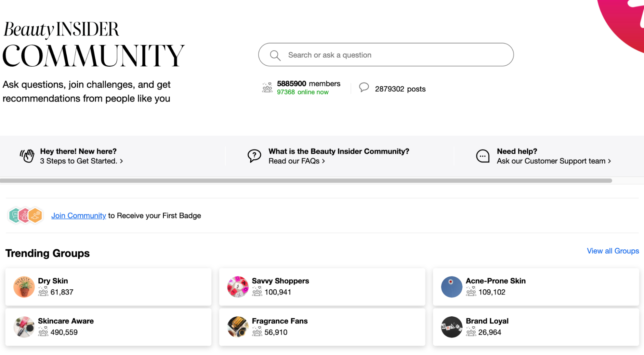The image size is (644, 355).
Task: Open the Skincare Aware group avatar
Action: click(24, 327)
